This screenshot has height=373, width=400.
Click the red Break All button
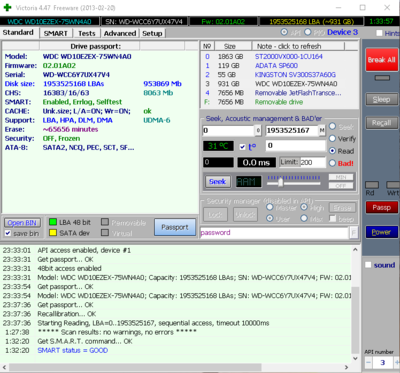[x=382, y=60]
